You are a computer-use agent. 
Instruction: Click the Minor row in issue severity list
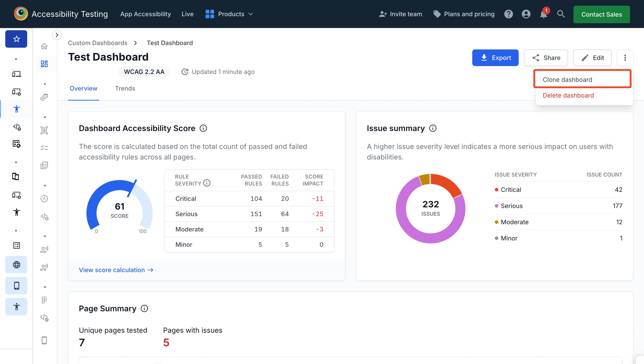(558, 238)
